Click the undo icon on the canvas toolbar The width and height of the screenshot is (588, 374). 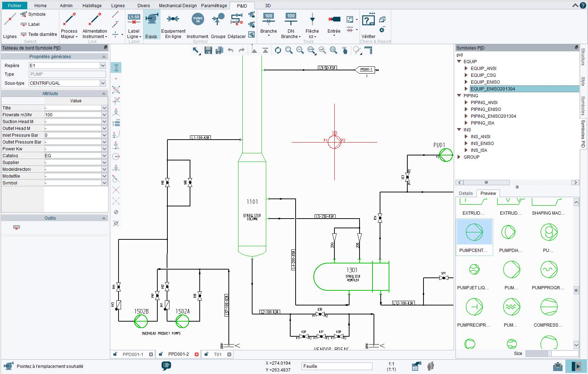pos(230,50)
